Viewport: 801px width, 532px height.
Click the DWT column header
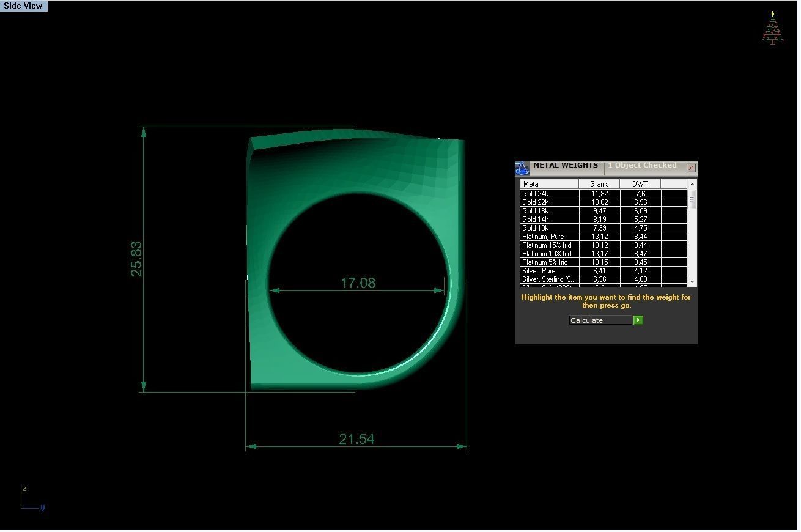[x=640, y=184]
